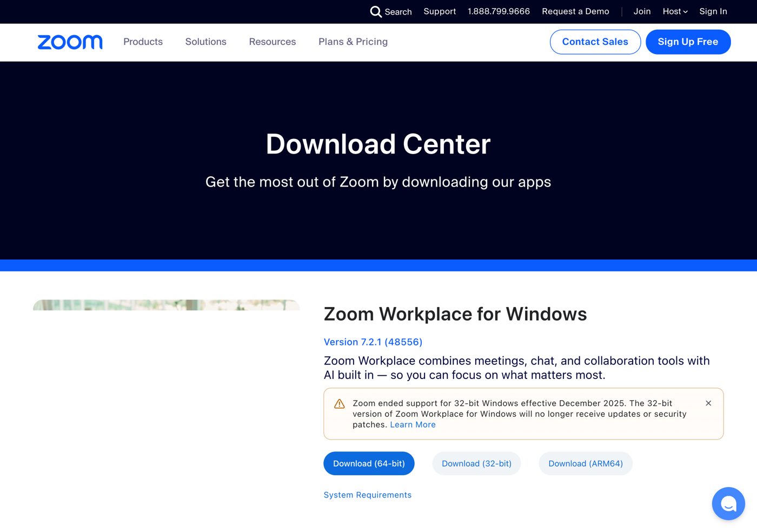This screenshot has width=757, height=532.
Task: Expand the Host dropdown menu
Action: (675, 11)
